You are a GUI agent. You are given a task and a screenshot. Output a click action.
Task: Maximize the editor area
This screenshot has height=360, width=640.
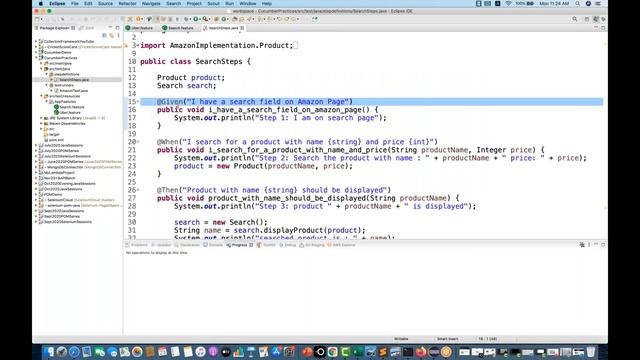[603, 28]
